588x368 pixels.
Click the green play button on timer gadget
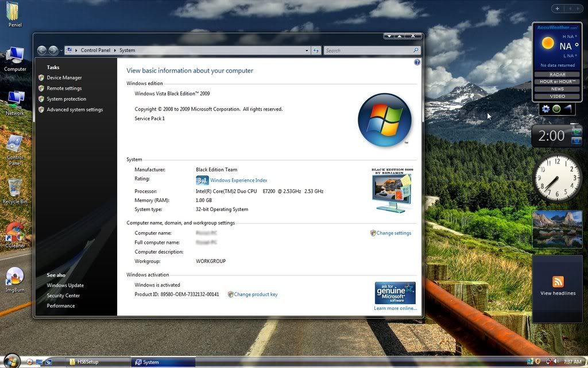click(577, 132)
